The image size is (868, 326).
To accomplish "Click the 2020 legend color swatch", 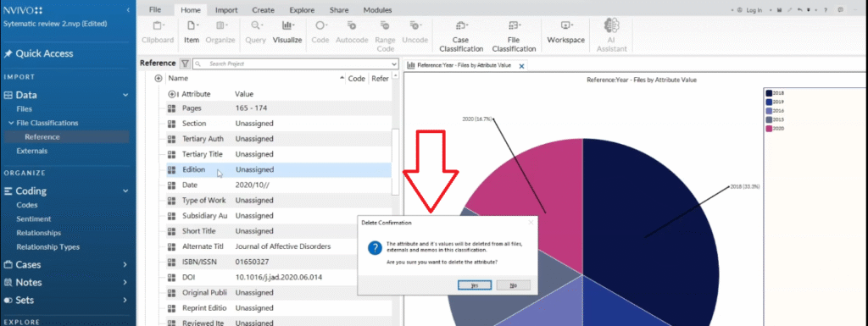I will (769, 129).
